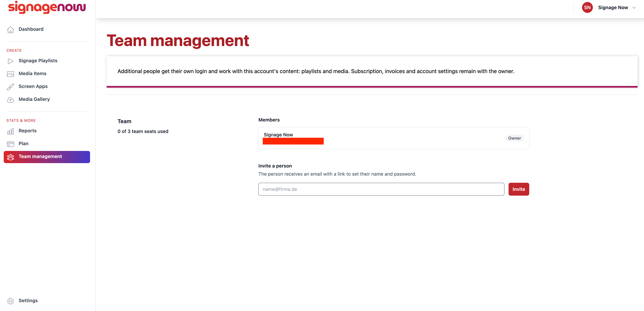Click the Media Items picture icon

pos(10,74)
